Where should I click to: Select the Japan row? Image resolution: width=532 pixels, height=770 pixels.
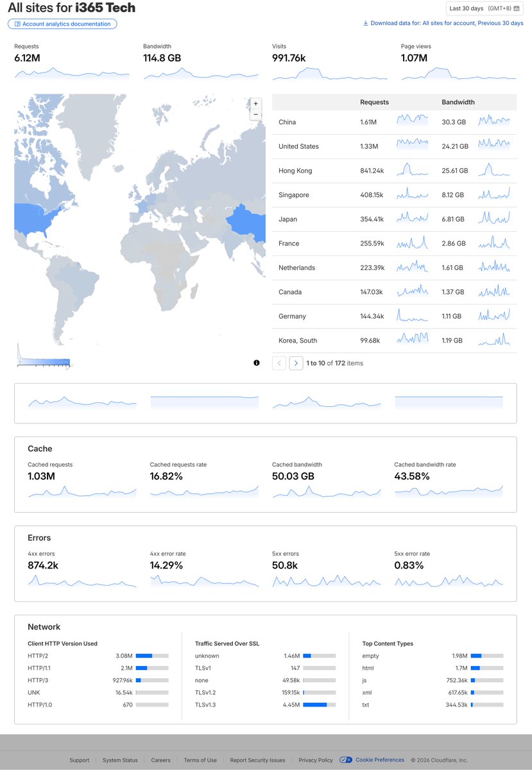[x=395, y=219]
